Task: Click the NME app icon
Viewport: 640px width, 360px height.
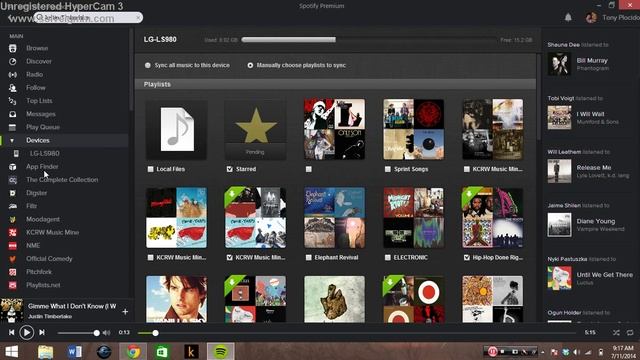Action: [13, 245]
